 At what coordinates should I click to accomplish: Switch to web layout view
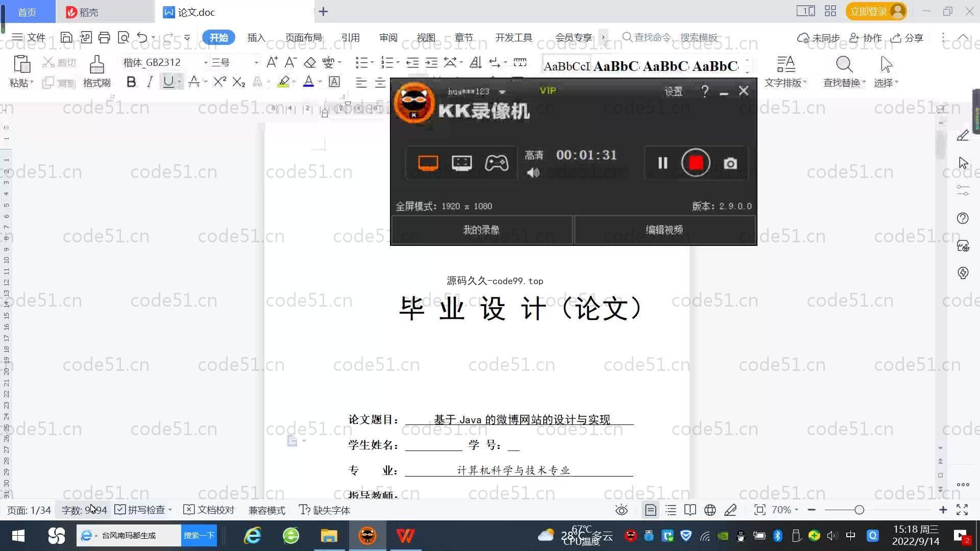click(710, 510)
